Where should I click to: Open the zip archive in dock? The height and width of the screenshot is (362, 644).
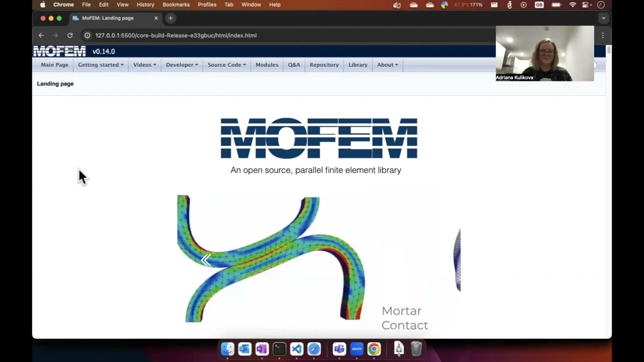pos(399,348)
